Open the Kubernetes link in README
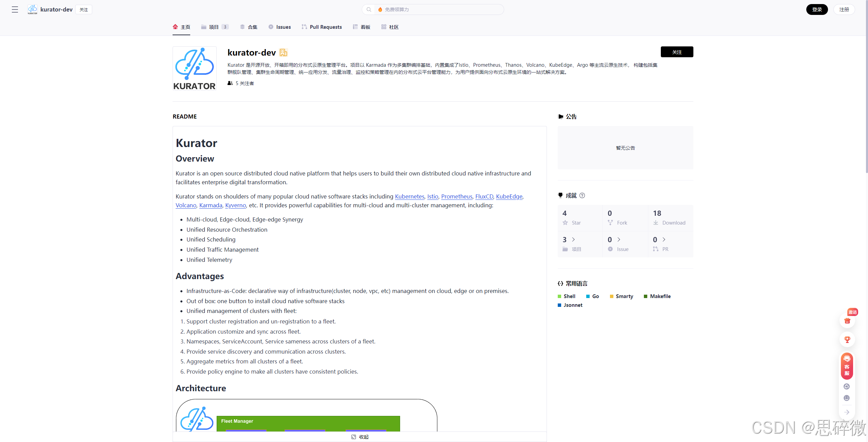This screenshot has width=868, height=442. click(x=409, y=196)
